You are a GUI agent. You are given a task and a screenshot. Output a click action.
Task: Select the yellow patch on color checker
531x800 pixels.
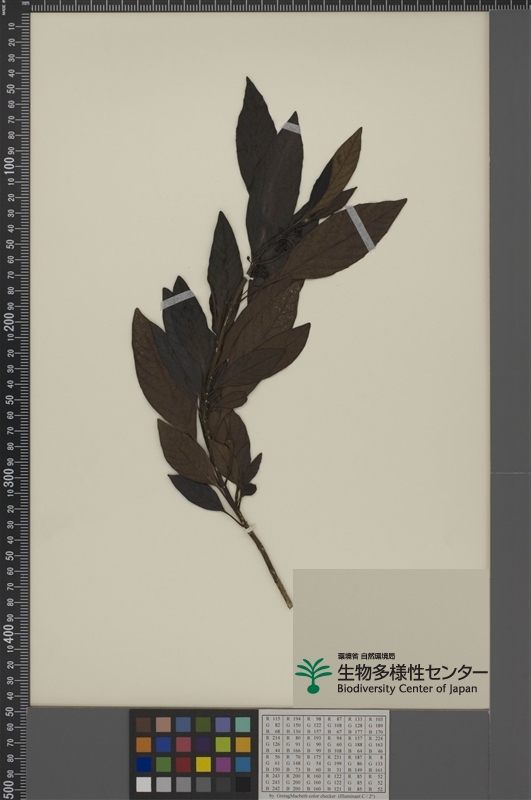click(203, 764)
